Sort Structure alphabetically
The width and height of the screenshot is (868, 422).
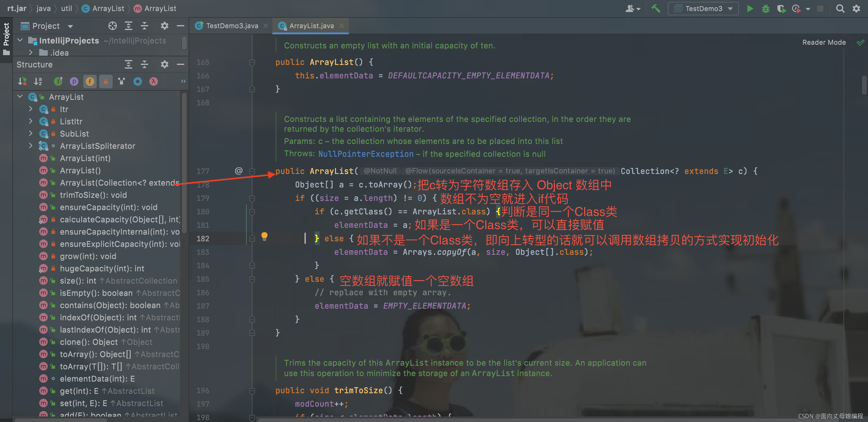coord(38,81)
